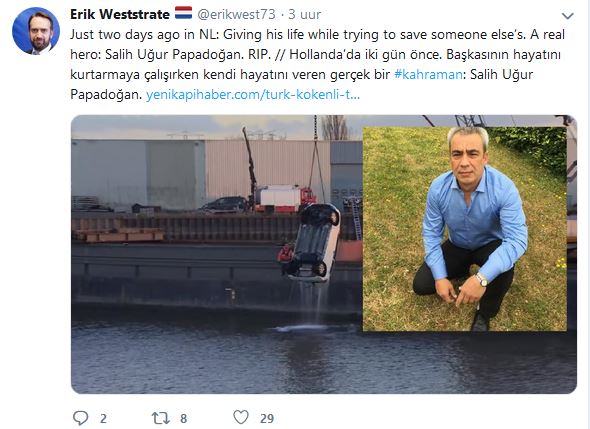
Task: Click the inset portrait of the man in the blue shirt
Action: pos(464,229)
